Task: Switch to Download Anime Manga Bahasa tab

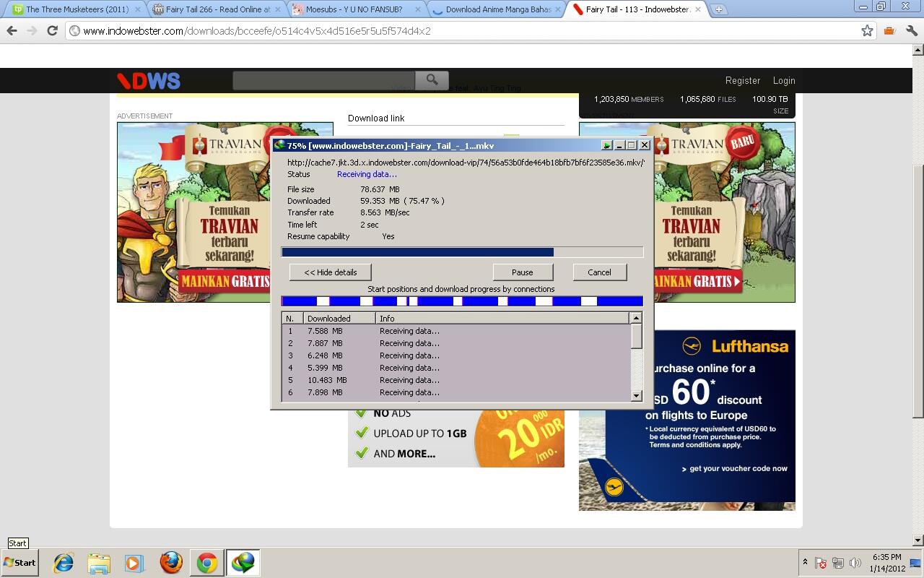Action: tap(496, 9)
